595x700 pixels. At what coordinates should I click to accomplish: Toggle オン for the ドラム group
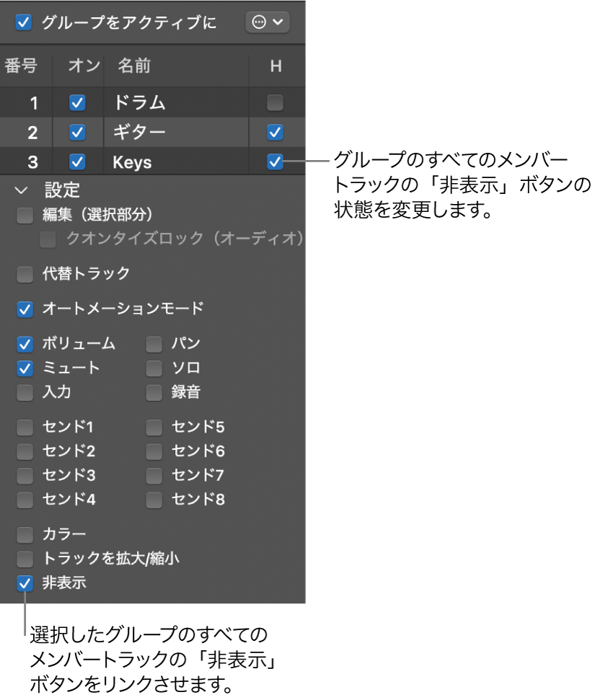coord(78,102)
